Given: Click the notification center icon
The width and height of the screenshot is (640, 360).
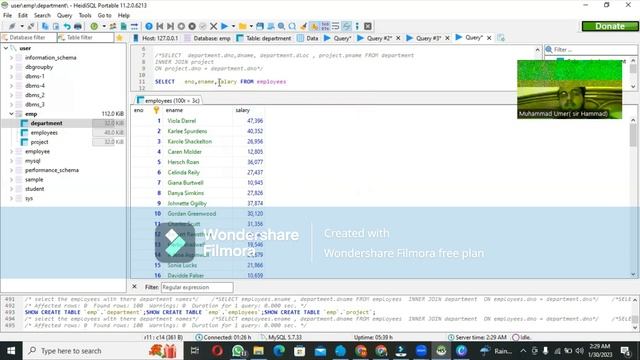Looking at the screenshot, I should (625, 351).
